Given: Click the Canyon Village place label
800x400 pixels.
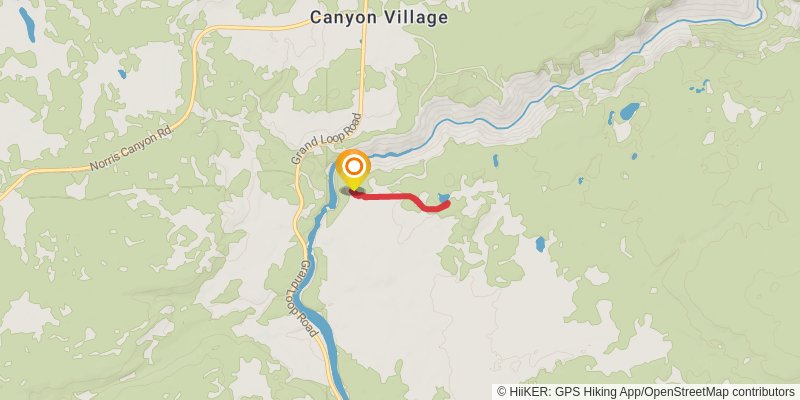Looking at the screenshot, I should [x=379, y=18].
